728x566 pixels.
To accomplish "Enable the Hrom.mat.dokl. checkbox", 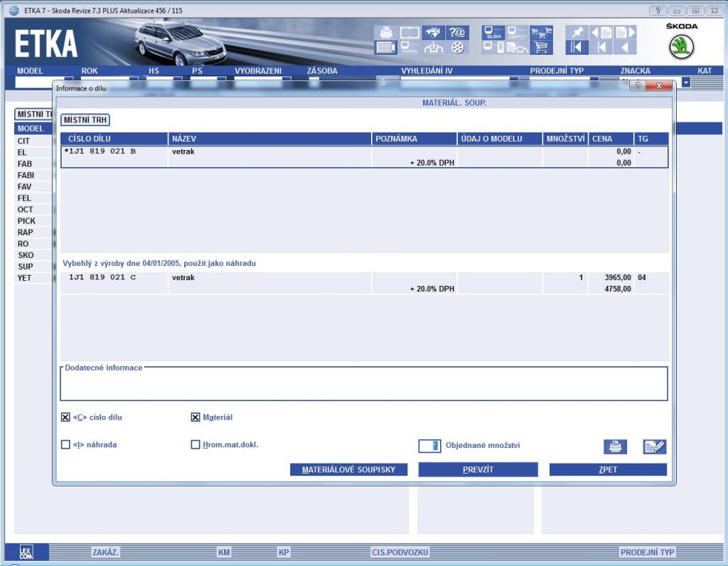I will [196, 444].
